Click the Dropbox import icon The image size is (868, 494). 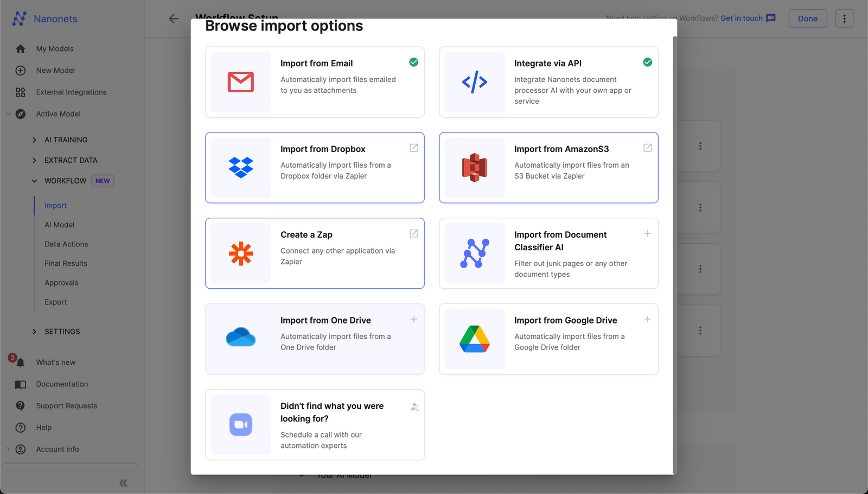[240, 167]
